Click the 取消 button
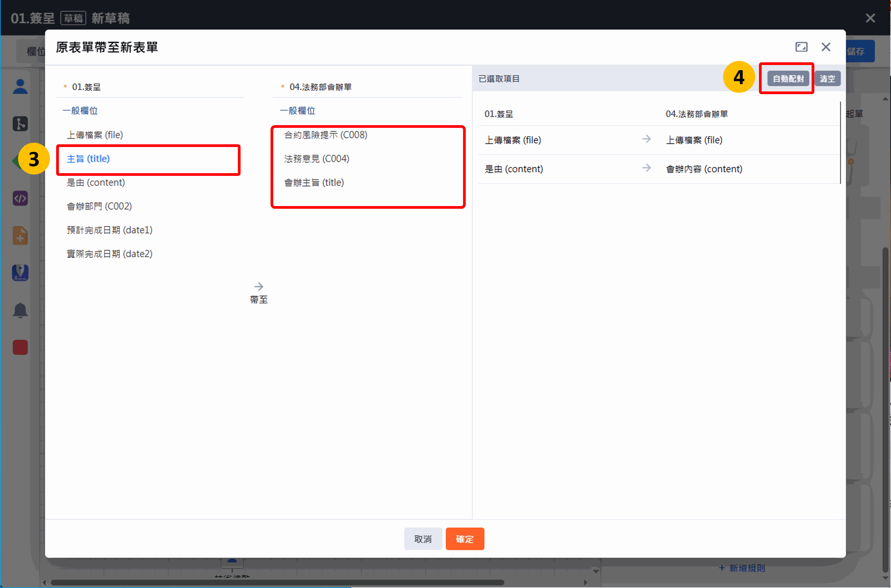This screenshot has height=588, width=891. [423, 539]
